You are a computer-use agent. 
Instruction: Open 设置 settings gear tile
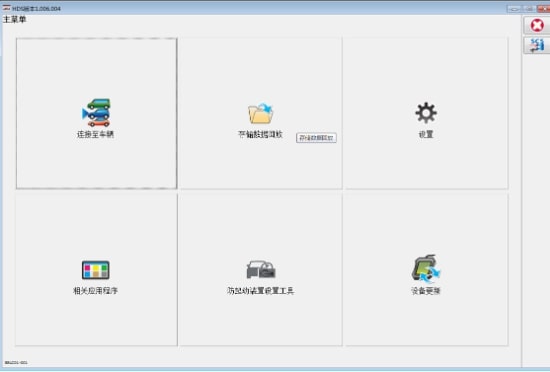pos(426,113)
